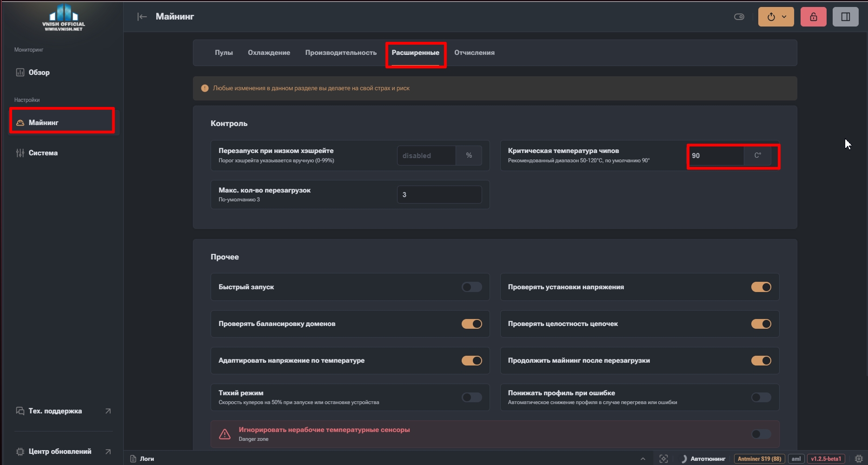Click the red unlock icon button
Viewport: 868px width, 465px height.
pos(813,17)
